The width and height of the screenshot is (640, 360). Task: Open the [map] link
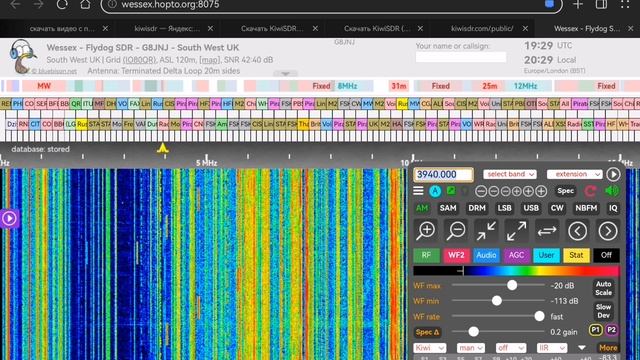point(209,60)
